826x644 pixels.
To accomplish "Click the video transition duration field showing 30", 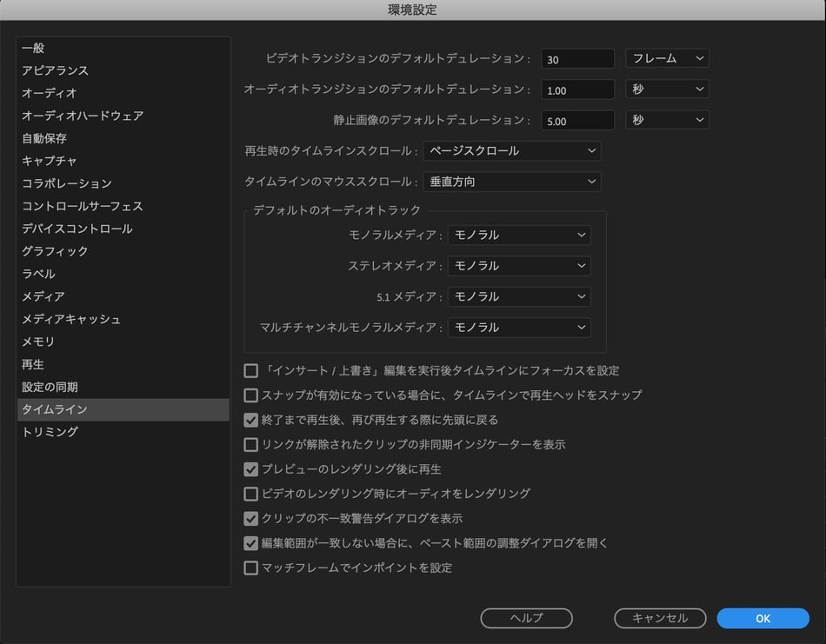I will coord(577,59).
